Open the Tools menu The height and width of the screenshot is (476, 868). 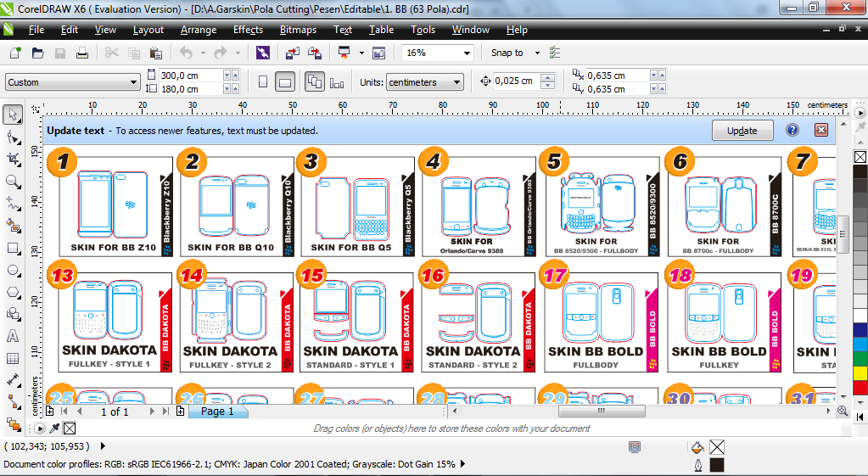coord(423,30)
